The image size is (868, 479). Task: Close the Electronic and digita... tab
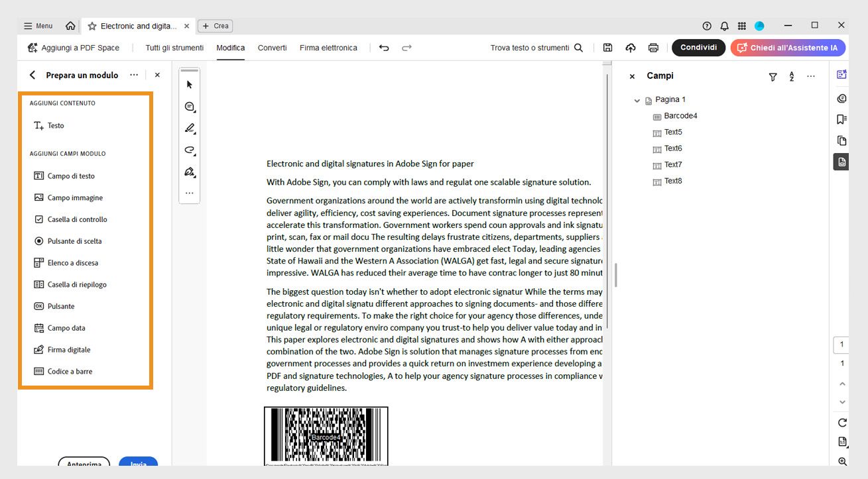186,26
